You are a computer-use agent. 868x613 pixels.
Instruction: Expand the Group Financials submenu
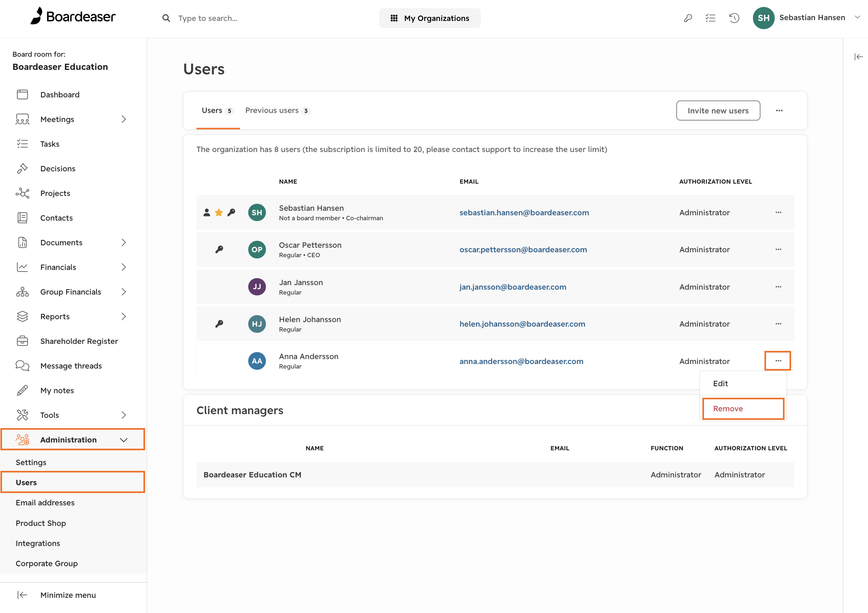124,292
